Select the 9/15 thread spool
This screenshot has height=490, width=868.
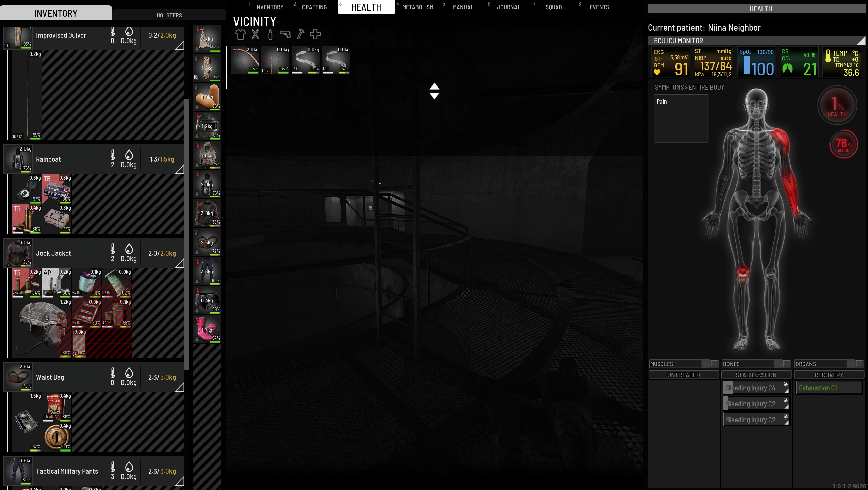[116, 283]
